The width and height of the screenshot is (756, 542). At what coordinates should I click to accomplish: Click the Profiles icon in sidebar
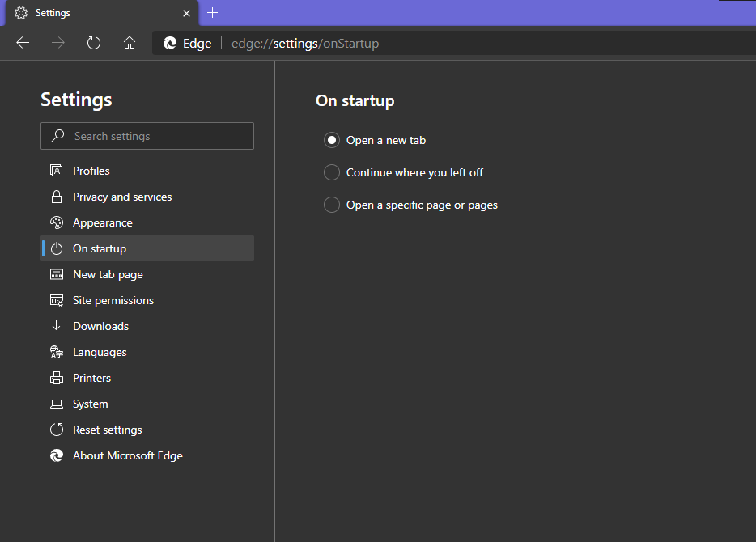[x=57, y=171]
